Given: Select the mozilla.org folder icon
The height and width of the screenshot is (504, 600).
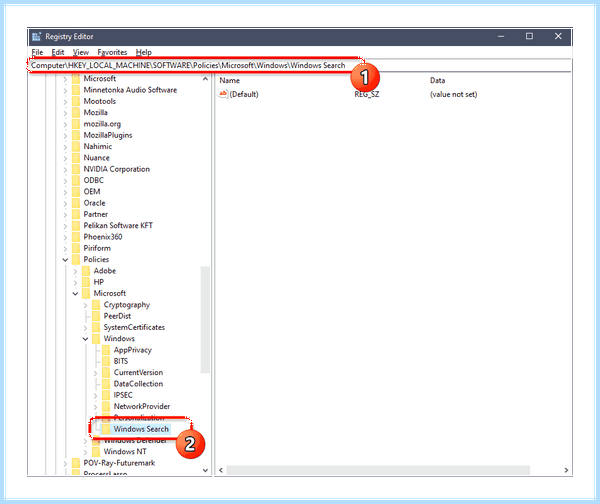Looking at the screenshot, I should [x=76, y=124].
